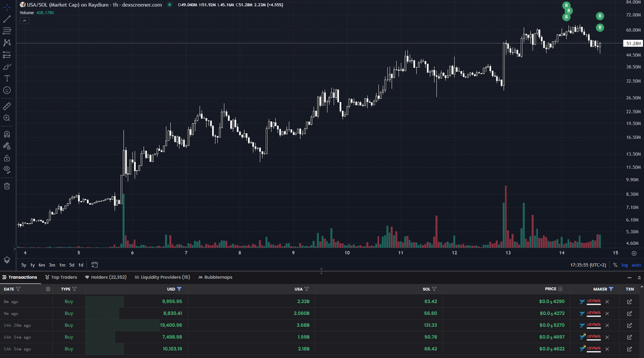644x358 pixels.
Task: Open the Bubblemaps tab
Action: [215, 277]
